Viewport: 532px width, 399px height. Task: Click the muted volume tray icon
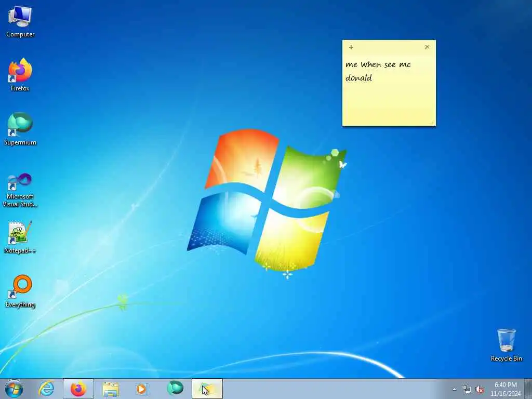(480, 390)
